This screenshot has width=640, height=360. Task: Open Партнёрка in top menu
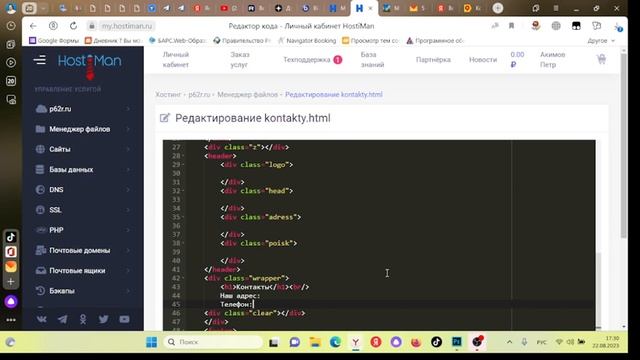tap(433, 60)
